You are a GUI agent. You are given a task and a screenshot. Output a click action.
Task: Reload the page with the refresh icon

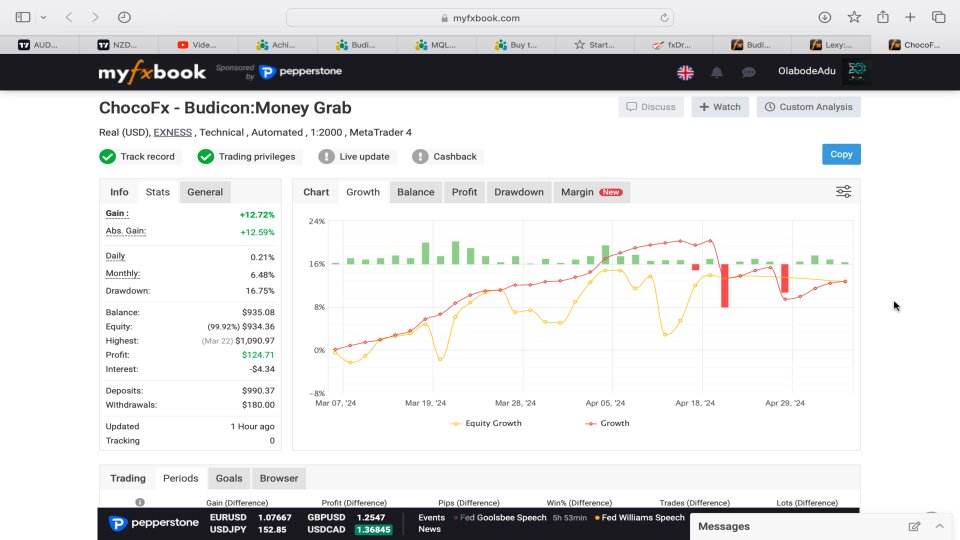[664, 18]
